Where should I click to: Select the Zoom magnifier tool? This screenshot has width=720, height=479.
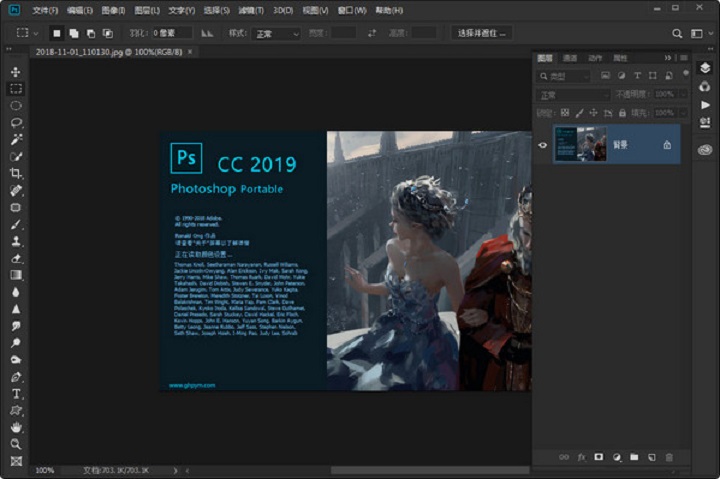[x=16, y=444]
